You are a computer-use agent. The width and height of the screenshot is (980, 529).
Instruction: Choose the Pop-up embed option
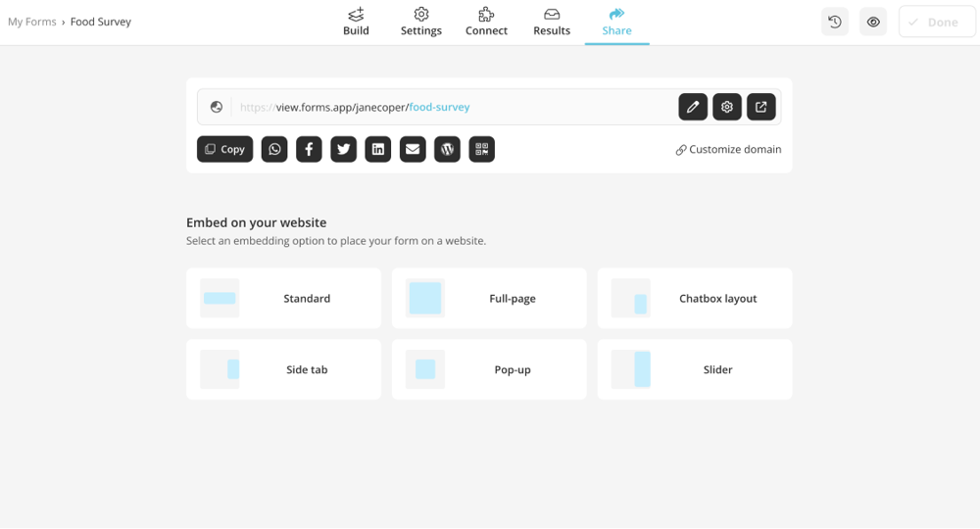[489, 369]
